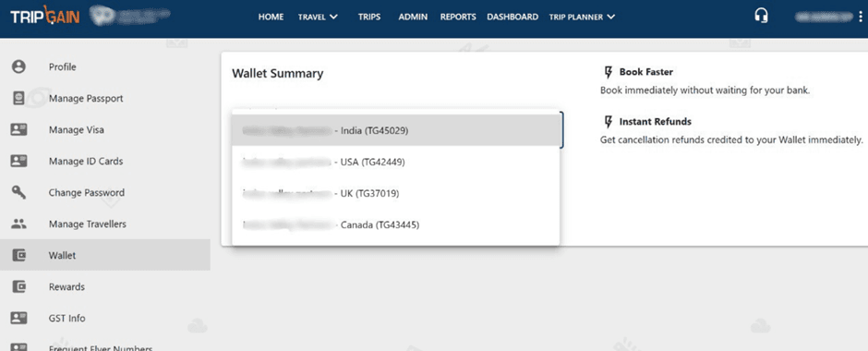868x351 pixels.
Task: Click the Manage Visa card icon
Action: point(18,129)
